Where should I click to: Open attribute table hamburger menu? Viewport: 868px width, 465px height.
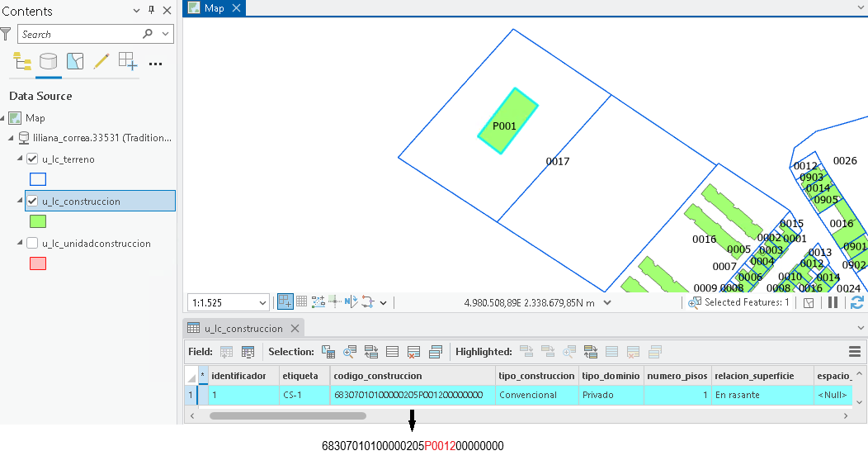854,351
